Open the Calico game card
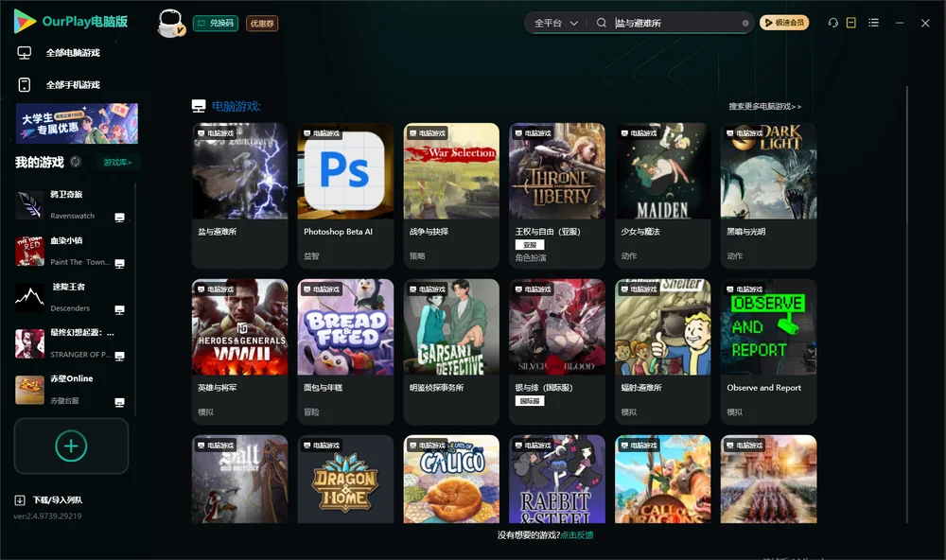The height and width of the screenshot is (560, 946). point(451,480)
